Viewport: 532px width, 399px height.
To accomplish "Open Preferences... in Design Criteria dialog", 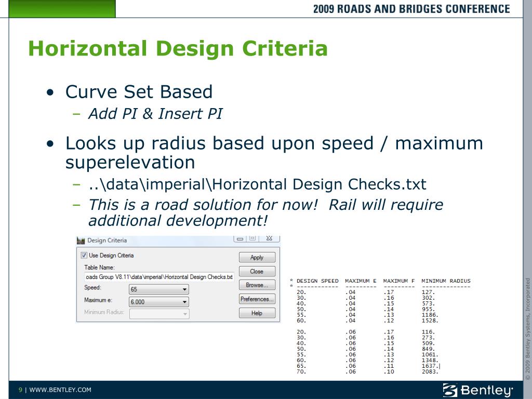I will pos(257,299).
